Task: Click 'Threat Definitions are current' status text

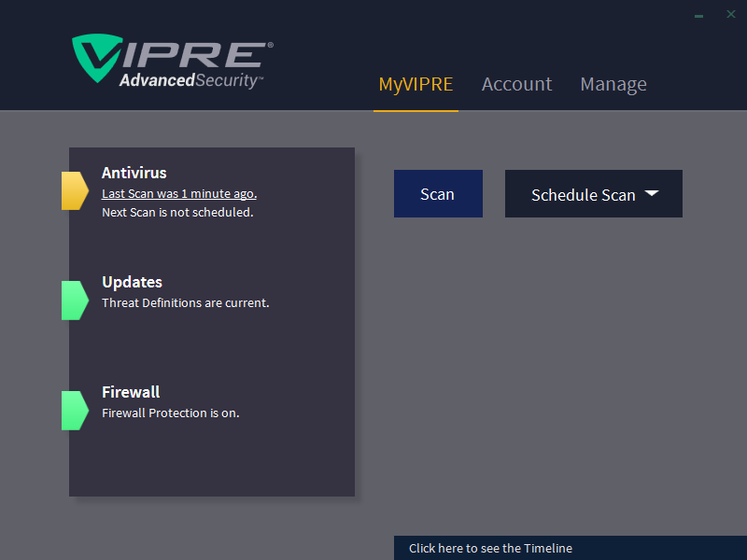Action: (x=185, y=302)
